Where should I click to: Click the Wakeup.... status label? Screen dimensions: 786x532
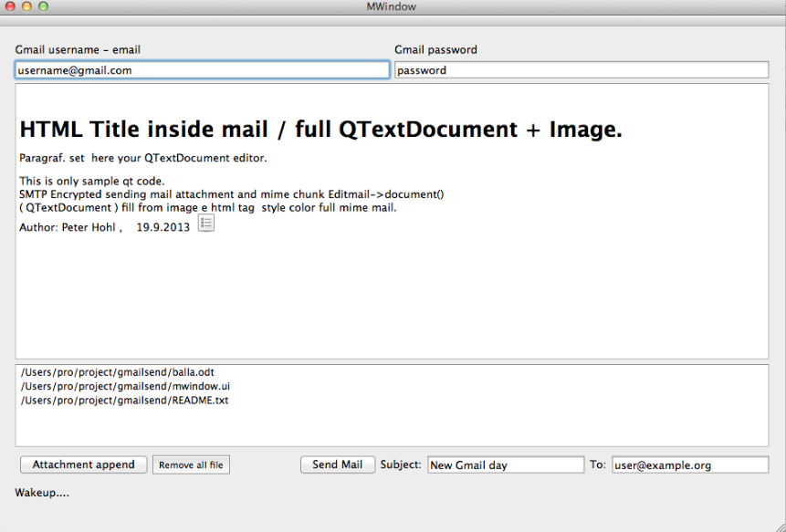pos(42,493)
